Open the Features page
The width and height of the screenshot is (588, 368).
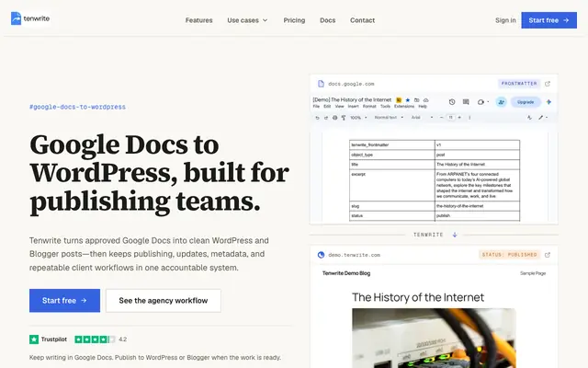click(198, 20)
